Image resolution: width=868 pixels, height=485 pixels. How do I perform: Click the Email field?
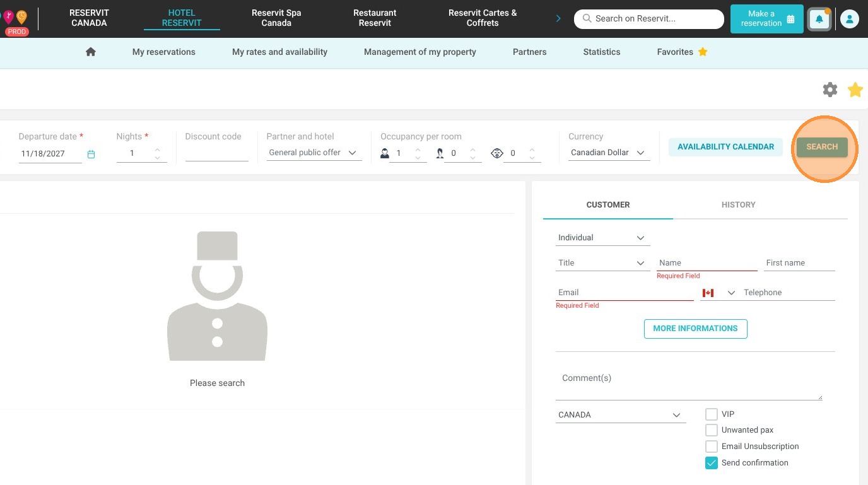tap(625, 293)
